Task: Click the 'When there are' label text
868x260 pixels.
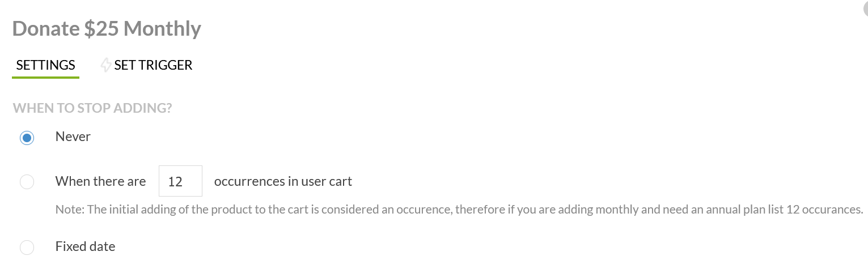Action: [100, 181]
